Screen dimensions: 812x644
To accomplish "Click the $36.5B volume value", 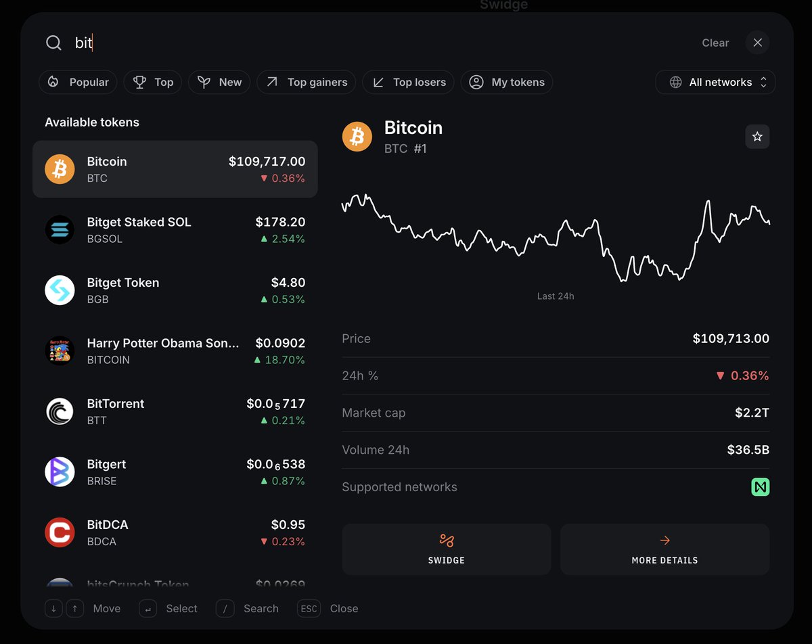I will [x=748, y=450].
